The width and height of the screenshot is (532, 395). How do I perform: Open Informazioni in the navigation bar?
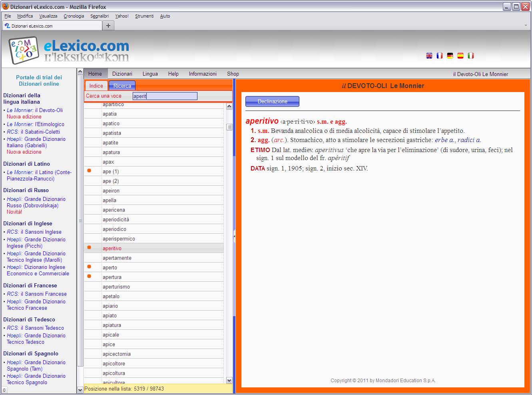point(203,74)
